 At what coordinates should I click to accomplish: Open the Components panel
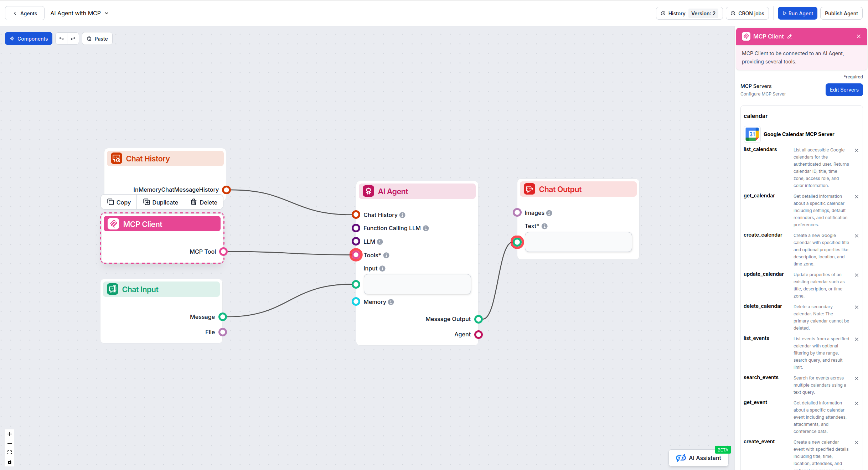click(x=29, y=38)
